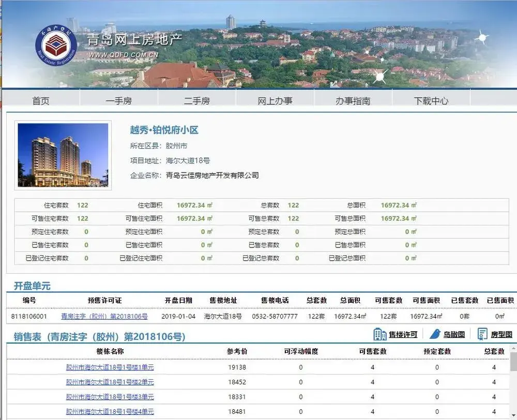Open the 青房注字（胶州）第2018106号 permit link
Screen dimensions: 517x420
pyautogui.click(x=104, y=316)
